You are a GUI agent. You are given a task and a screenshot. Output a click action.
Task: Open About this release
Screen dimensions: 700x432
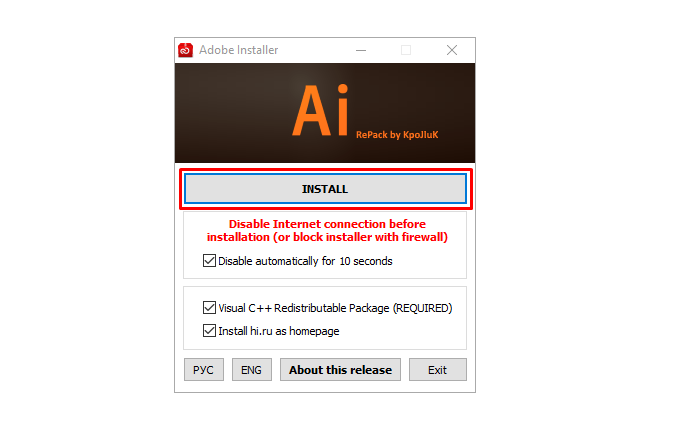pyautogui.click(x=340, y=370)
